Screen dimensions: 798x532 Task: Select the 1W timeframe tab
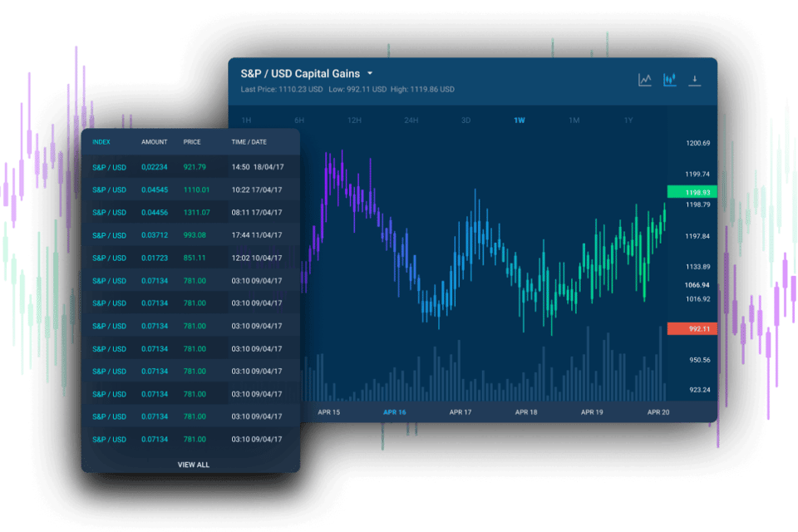tap(519, 121)
